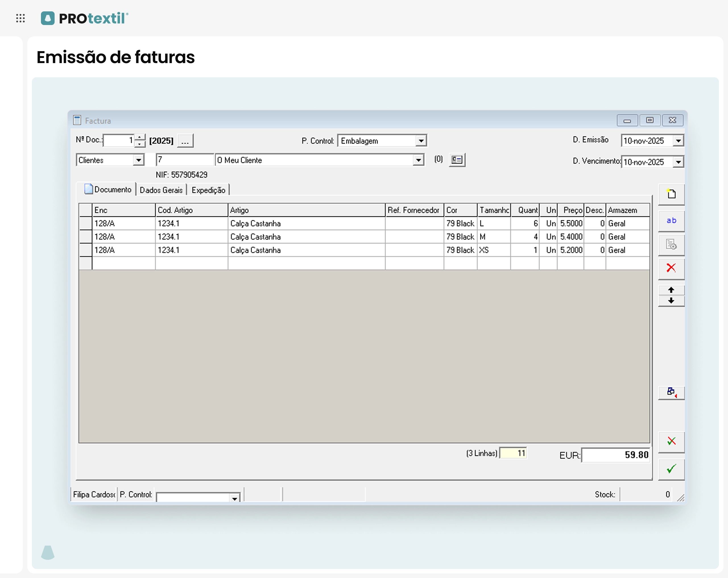Increase document number with spinner up

pos(139,137)
